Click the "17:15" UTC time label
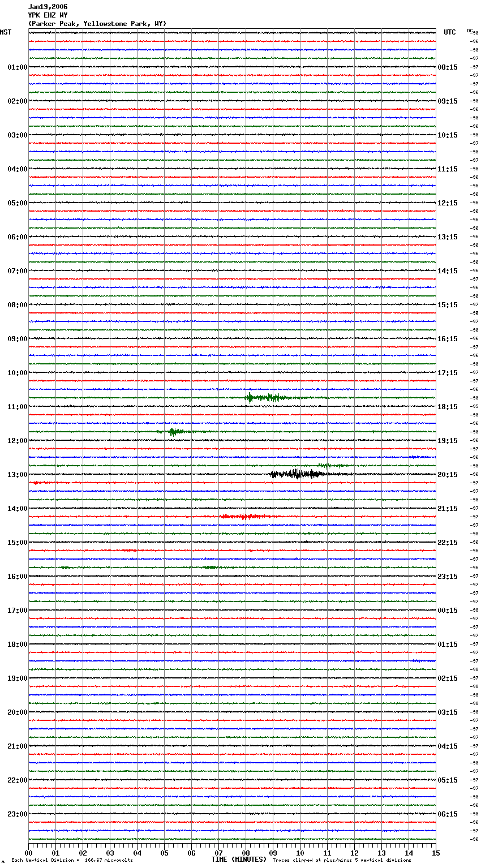The height and width of the screenshot is (868, 481). [x=448, y=373]
